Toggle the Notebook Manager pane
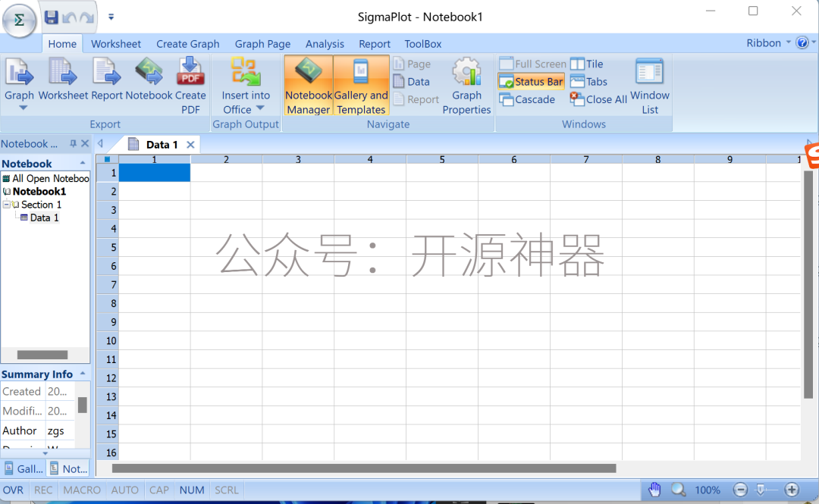819x504 pixels. coord(308,86)
